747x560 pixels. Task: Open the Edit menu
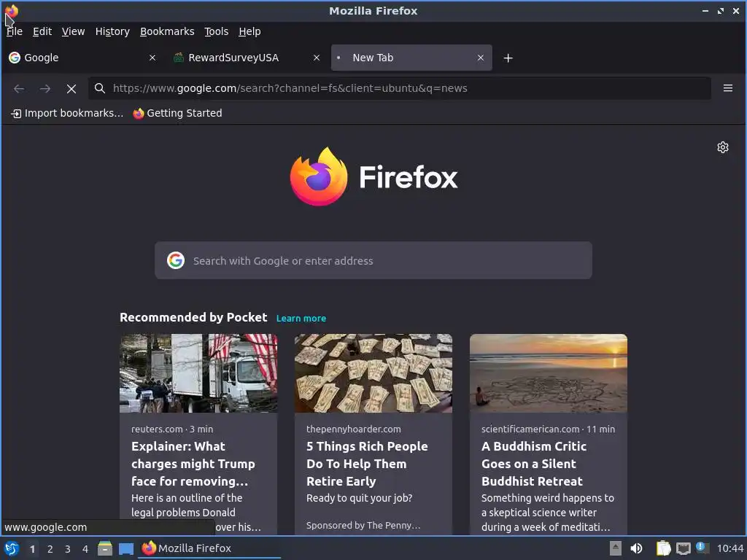tap(42, 31)
